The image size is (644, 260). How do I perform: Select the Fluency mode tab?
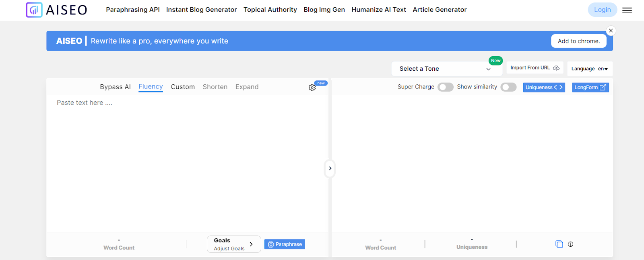coord(151,87)
